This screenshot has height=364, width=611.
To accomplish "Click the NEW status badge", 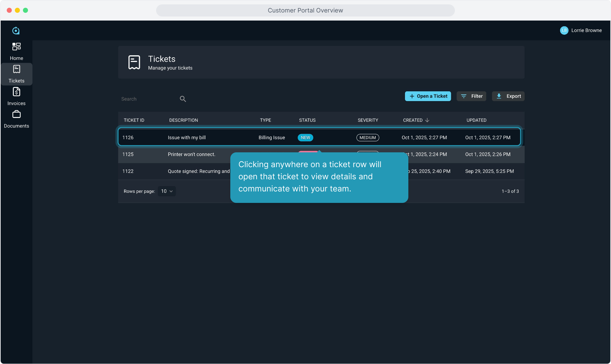I will coord(305,138).
